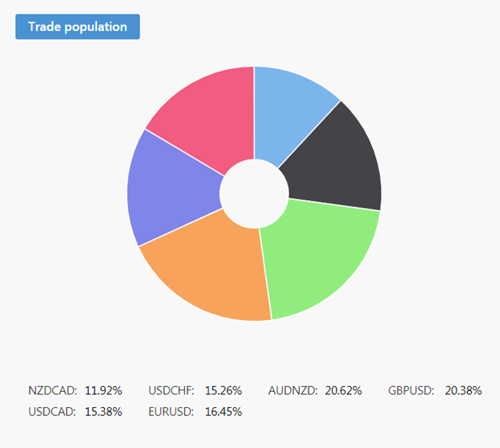Click the USDCHF legend label

pyautogui.click(x=171, y=391)
